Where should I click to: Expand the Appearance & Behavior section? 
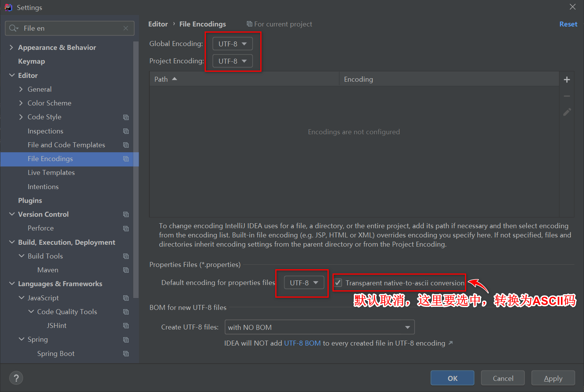tap(11, 47)
